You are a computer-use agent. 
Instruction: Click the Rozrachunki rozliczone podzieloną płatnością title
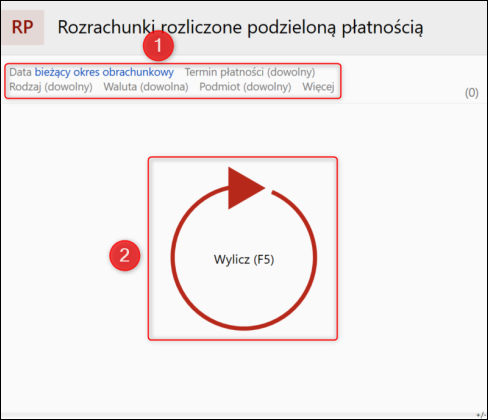point(240,27)
